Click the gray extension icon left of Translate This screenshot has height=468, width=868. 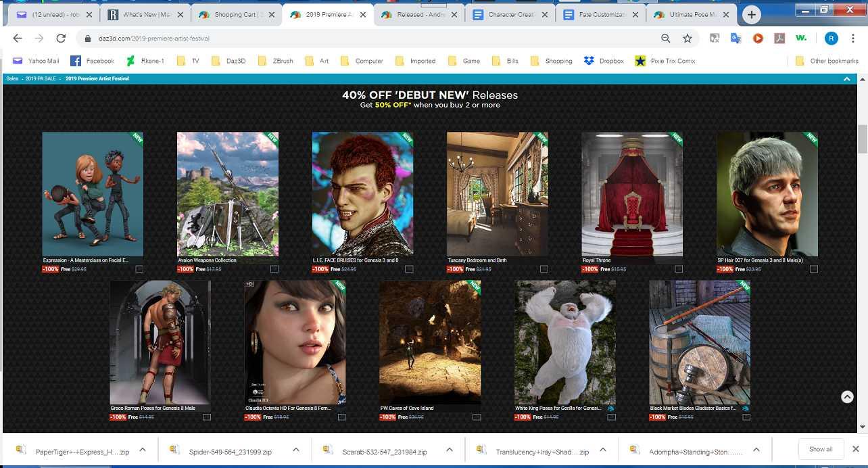pos(715,39)
